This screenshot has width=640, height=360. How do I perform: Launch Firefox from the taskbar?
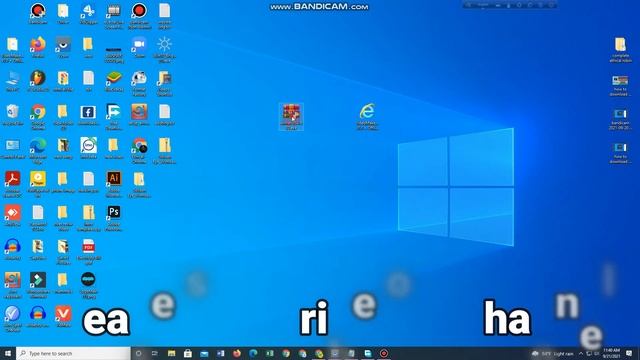237,353
